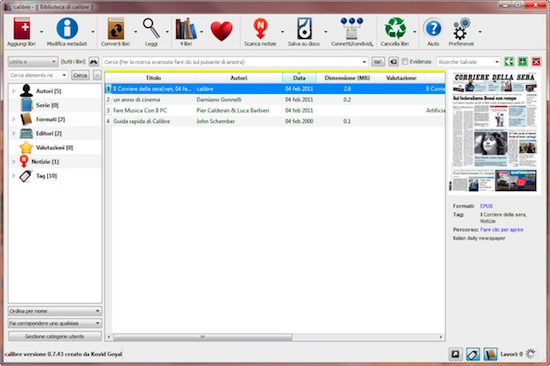Click the Corriere della Sera cover thumbnail

click(495, 132)
